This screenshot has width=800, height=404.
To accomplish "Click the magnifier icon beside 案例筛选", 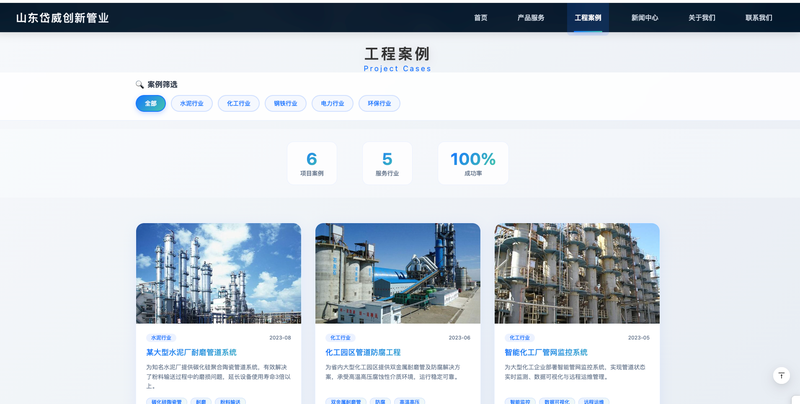I will pos(140,84).
